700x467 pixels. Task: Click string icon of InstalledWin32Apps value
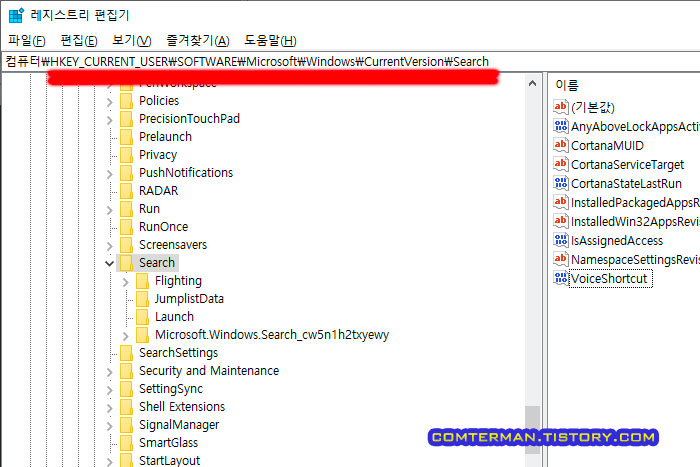[x=561, y=221]
